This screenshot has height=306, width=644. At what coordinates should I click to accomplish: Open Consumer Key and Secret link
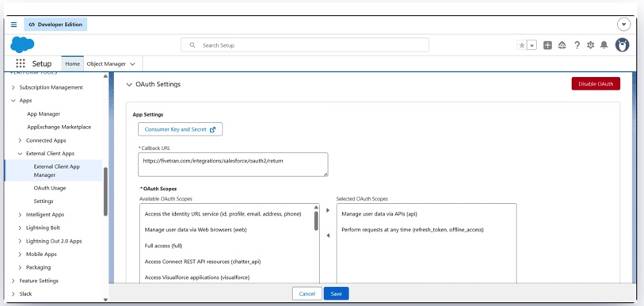click(x=180, y=129)
